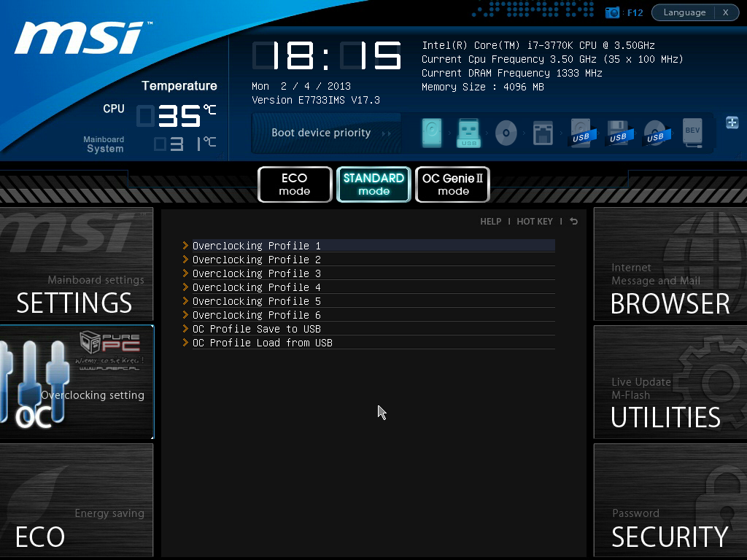Click the Current Cpu Frequency line
Screen dimensions: 747x560
[553, 59]
